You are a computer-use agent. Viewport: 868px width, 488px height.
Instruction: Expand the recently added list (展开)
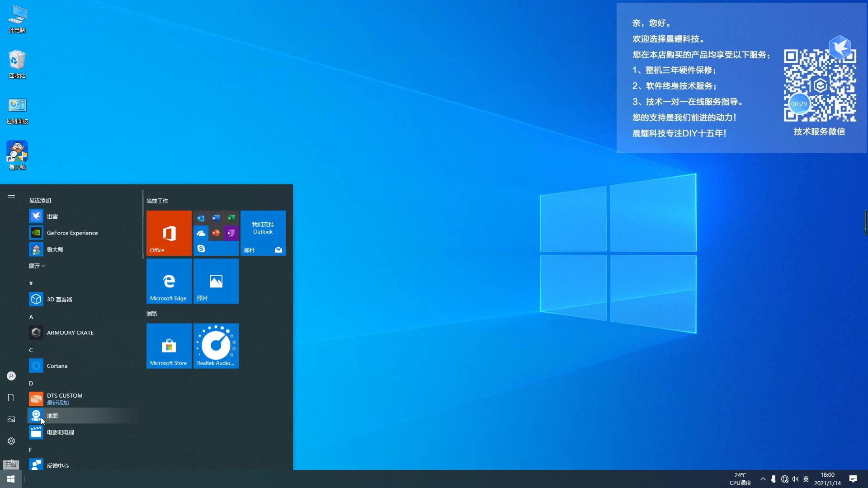37,266
